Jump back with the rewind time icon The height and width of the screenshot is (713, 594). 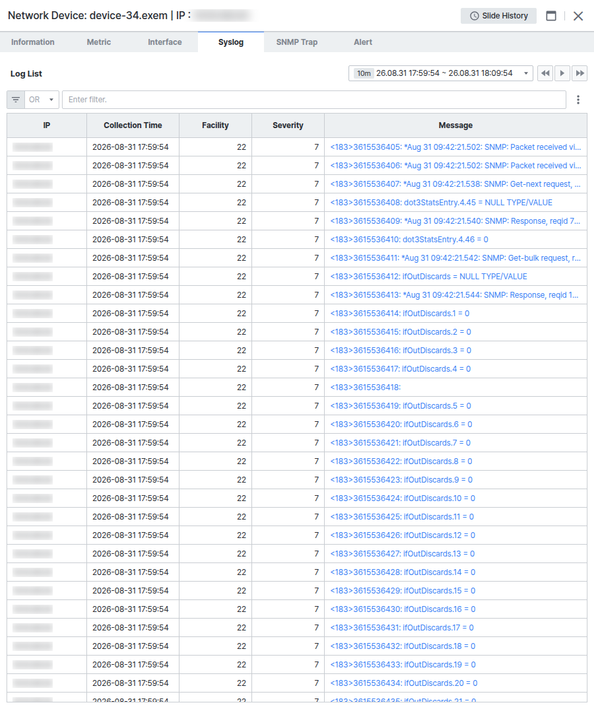[545, 73]
